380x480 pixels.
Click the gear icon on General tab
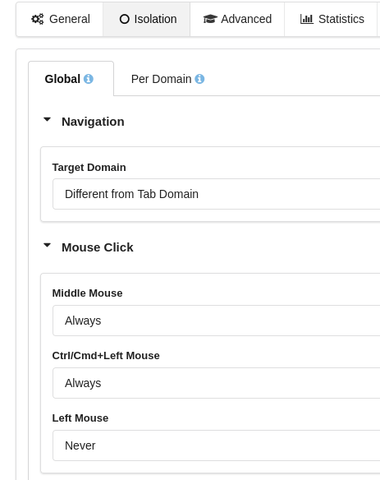point(37,19)
